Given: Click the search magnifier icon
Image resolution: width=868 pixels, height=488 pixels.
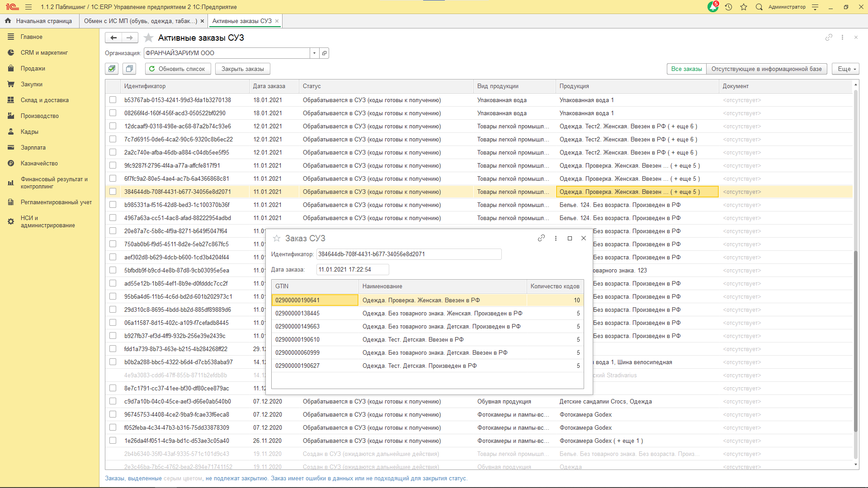Looking at the screenshot, I should [759, 7].
